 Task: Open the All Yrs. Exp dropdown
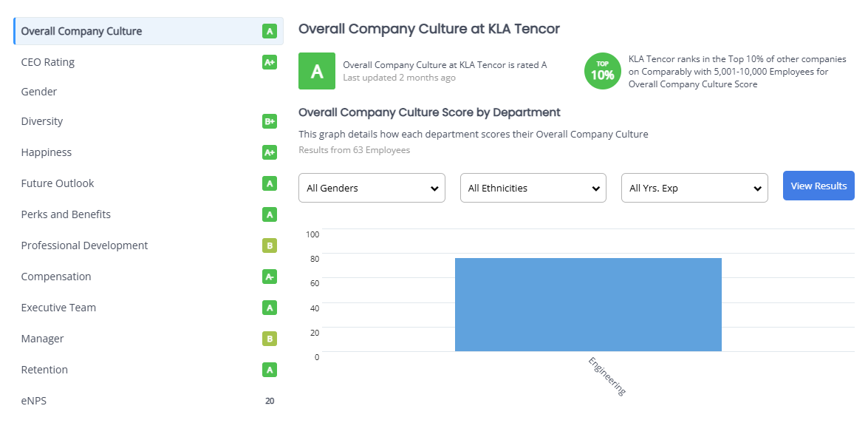(694, 188)
